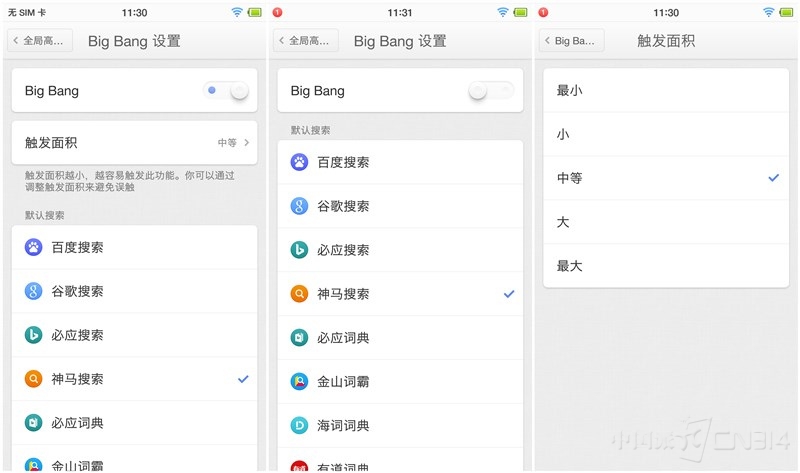Select 百度搜索 in left screen list

pos(134,247)
